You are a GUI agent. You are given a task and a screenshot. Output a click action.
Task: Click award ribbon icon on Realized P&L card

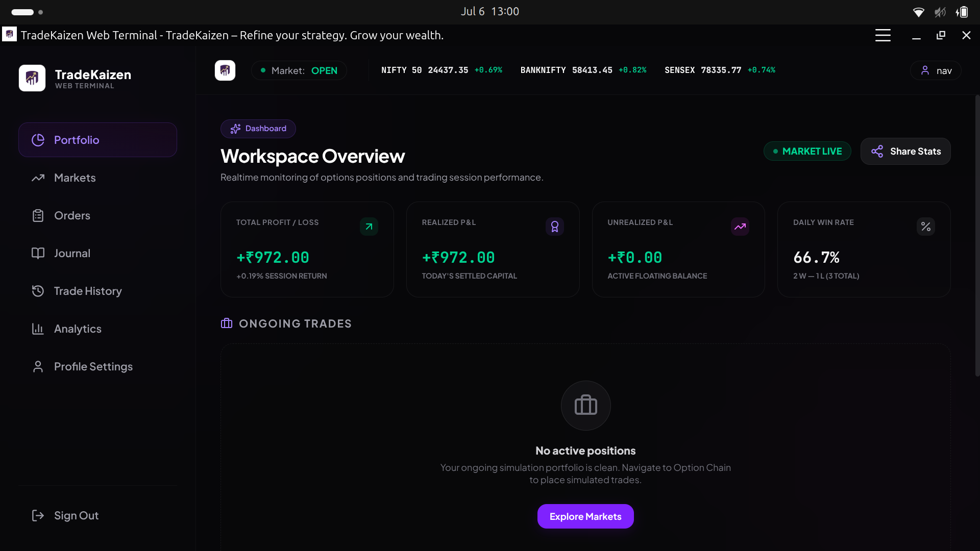coord(555,227)
